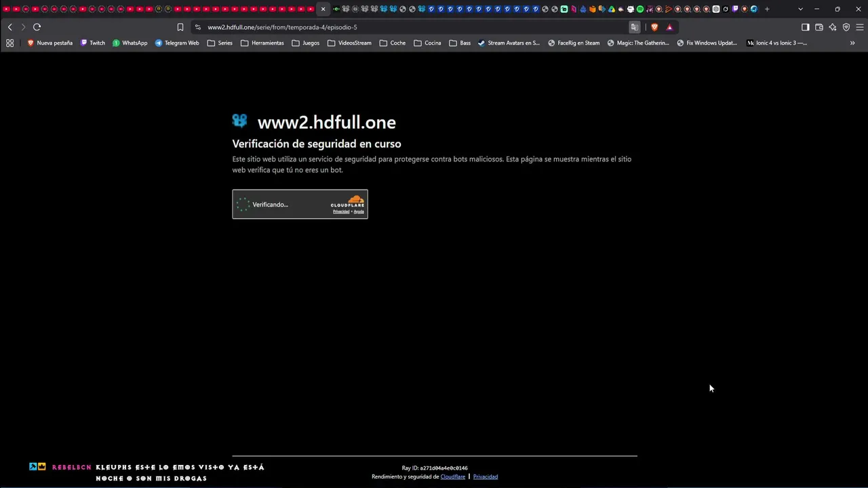Expand the tab search dropdown arrow
The width and height of the screenshot is (868, 488).
[x=800, y=9]
